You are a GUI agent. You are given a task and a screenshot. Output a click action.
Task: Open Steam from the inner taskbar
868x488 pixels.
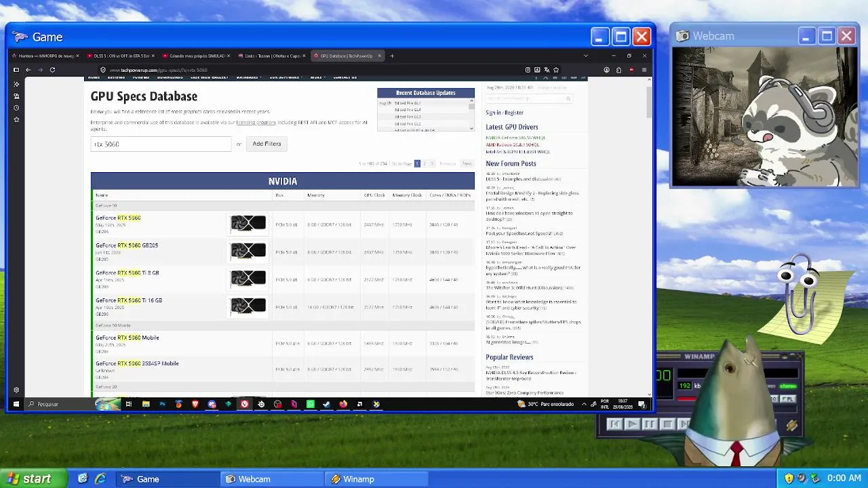[x=327, y=404]
